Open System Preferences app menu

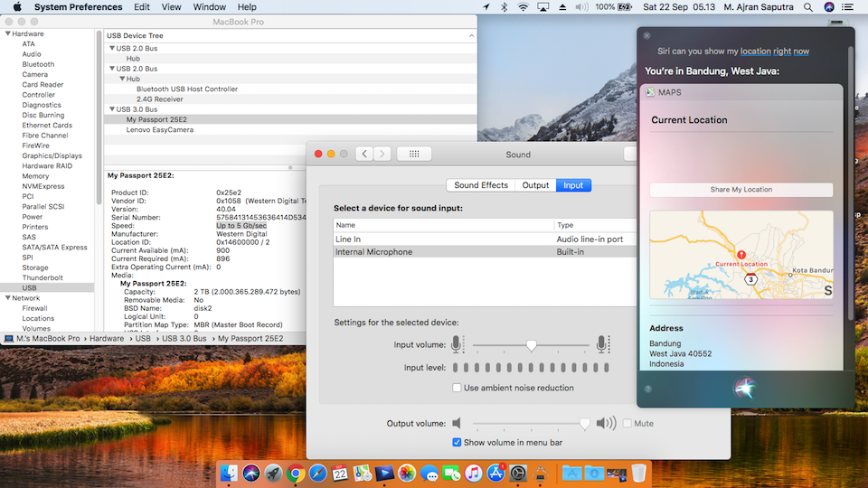78,7
